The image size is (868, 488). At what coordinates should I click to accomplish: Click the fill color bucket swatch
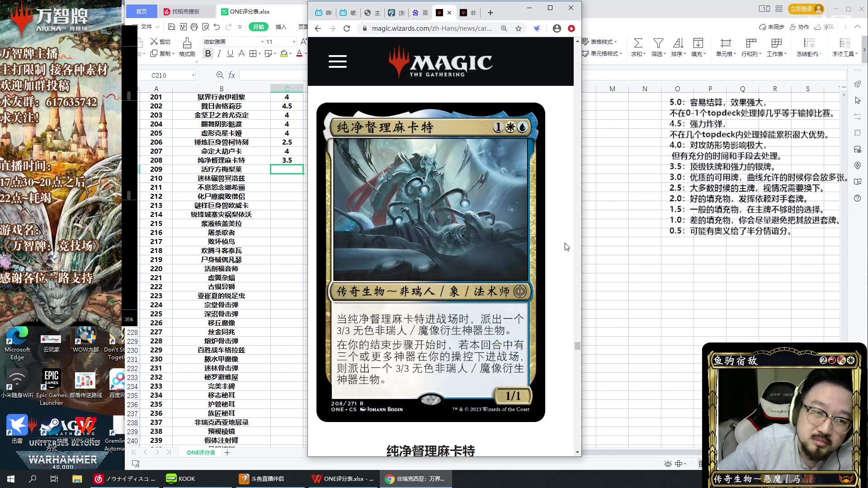(283, 53)
